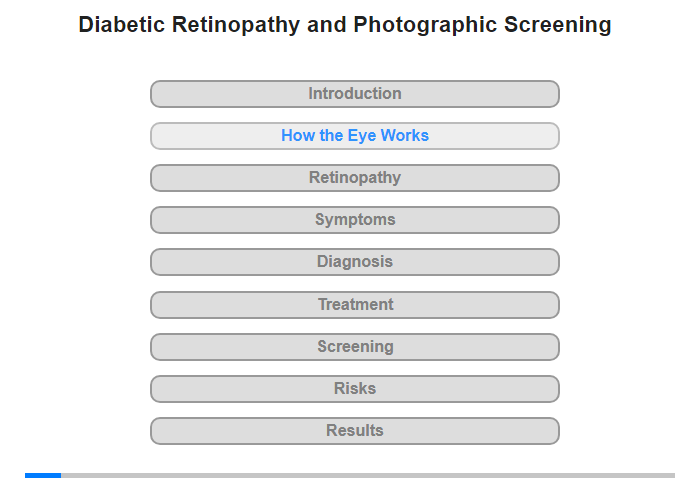This screenshot has width=700, height=480.
Task: Open the Introduction section
Action: click(x=354, y=94)
